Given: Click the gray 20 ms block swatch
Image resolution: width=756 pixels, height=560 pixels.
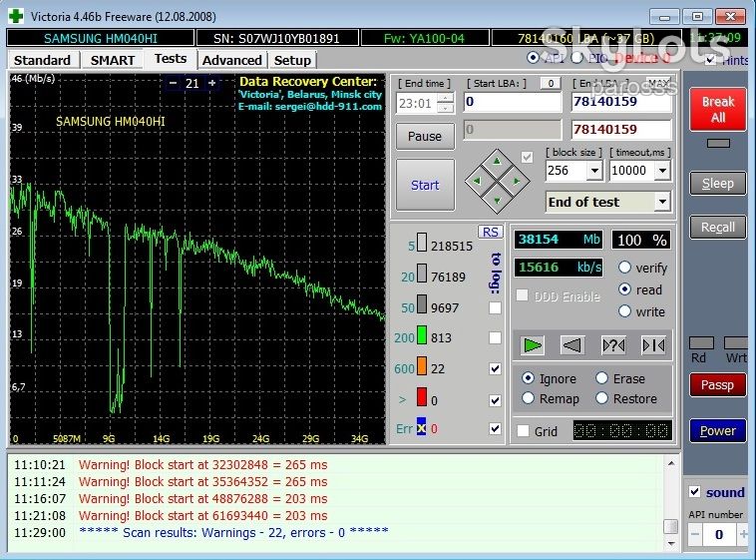Looking at the screenshot, I should [422, 273].
